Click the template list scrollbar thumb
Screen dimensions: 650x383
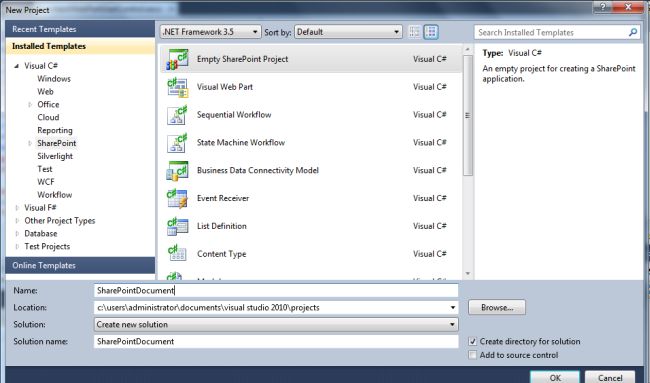[468, 115]
